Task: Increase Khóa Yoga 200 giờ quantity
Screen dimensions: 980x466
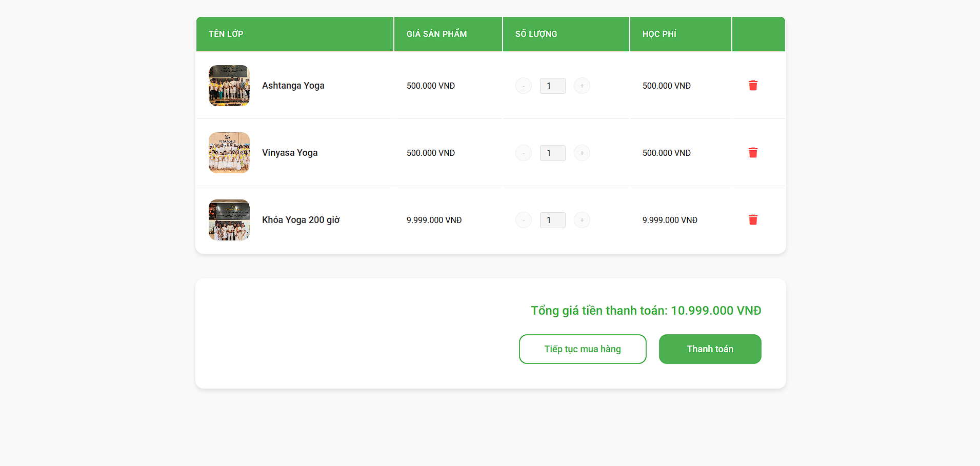Action: [582, 220]
